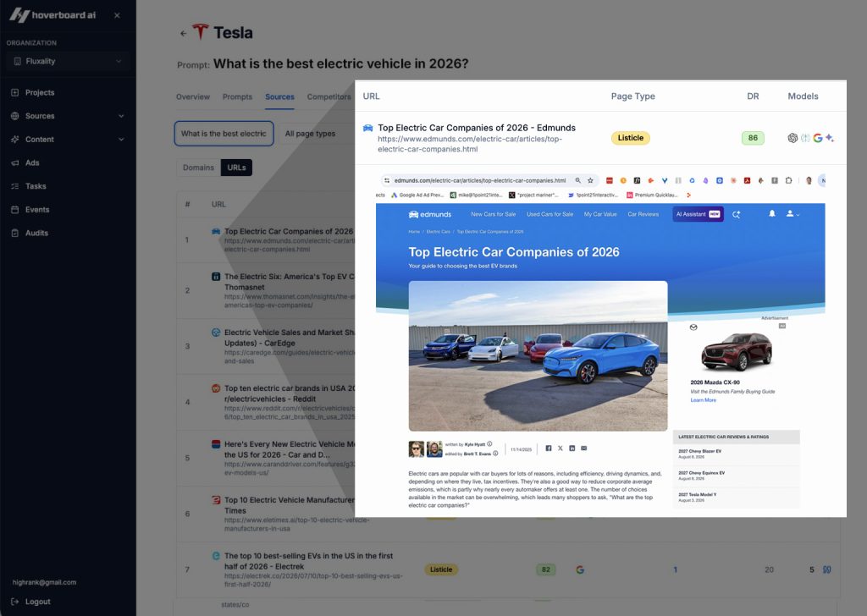The height and width of the screenshot is (616, 867).
Task: Click the email share icon in the article
Action: pos(584,448)
